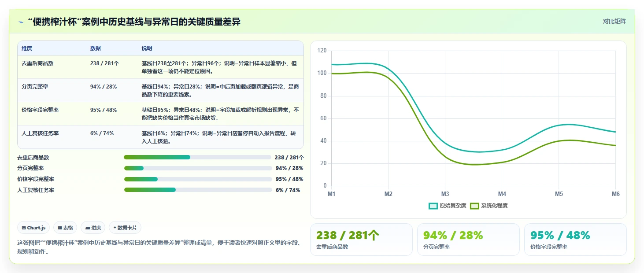Click 人工复核任务率 in table row
Viewport: 644px width, 273px height.
(40, 133)
